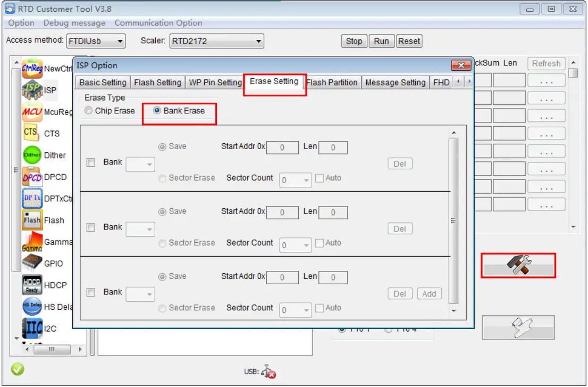The image size is (588, 387).
Task: Click the Run button
Action: (381, 41)
